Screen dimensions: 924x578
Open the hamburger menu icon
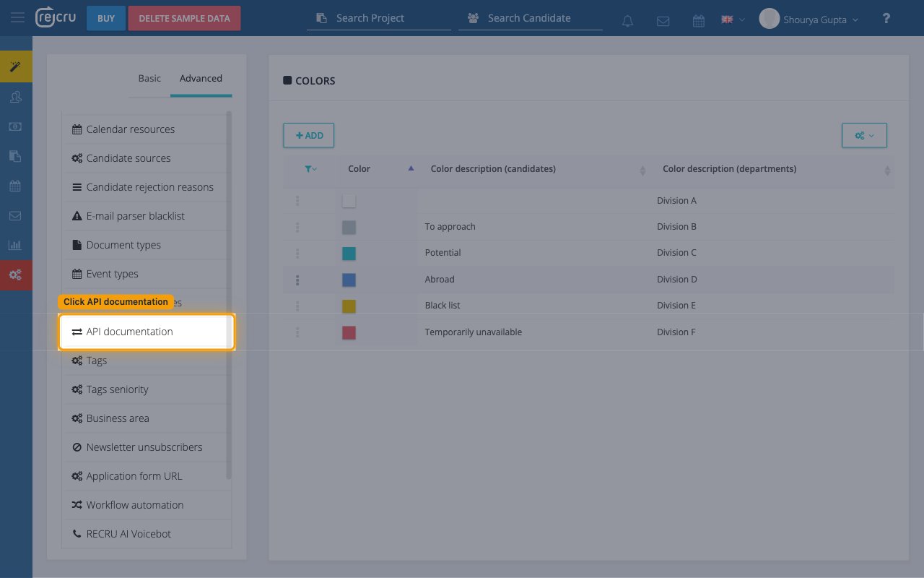[x=17, y=18]
